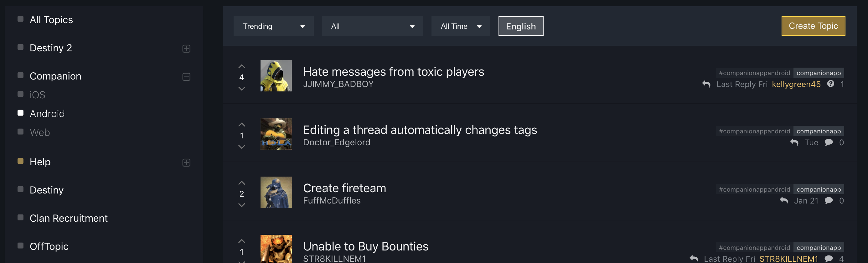868x263 pixels.
Task: Click reply arrow icon on 'Create fireteam' row
Action: tap(784, 201)
